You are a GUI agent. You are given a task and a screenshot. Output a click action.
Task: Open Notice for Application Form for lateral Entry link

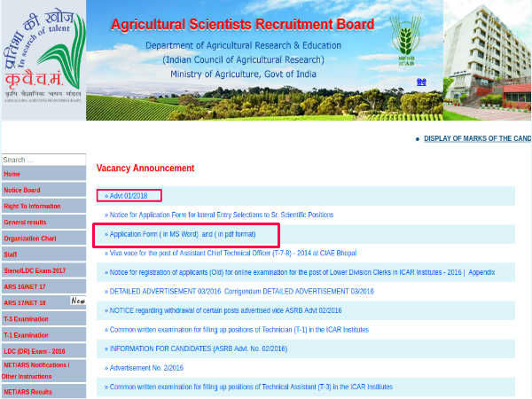pyautogui.click(x=221, y=215)
